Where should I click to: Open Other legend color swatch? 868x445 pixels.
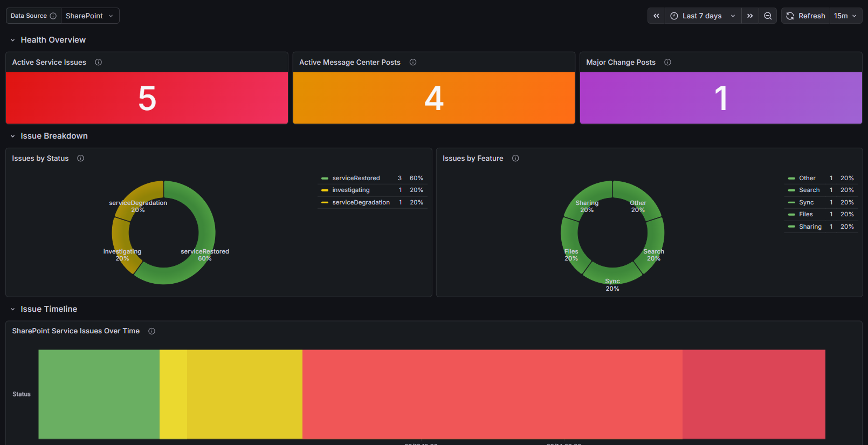pos(791,178)
